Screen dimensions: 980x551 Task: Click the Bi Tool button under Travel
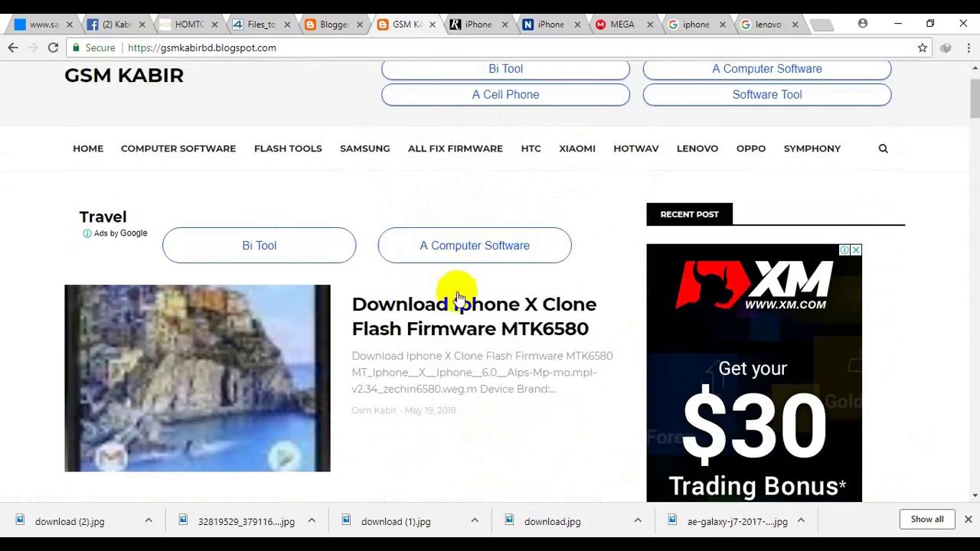[259, 246]
